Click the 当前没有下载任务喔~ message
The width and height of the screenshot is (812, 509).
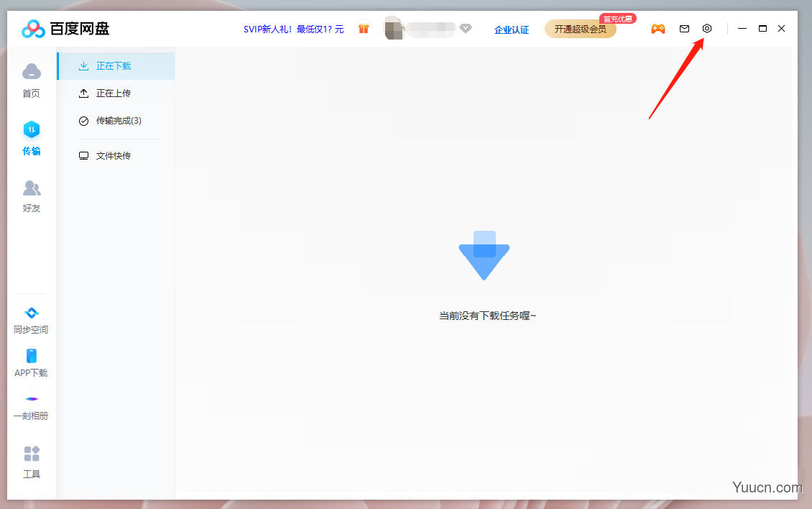click(487, 316)
